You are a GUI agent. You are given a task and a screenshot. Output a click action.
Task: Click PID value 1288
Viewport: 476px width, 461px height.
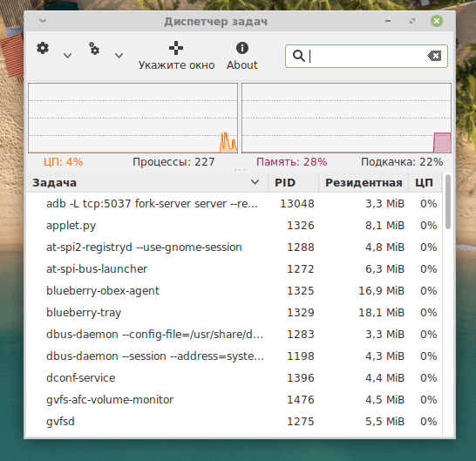(x=301, y=247)
